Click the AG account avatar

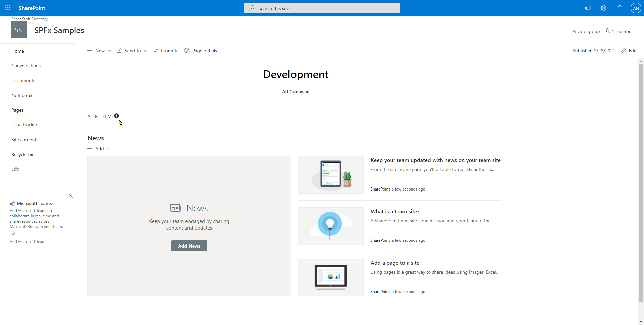(636, 8)
